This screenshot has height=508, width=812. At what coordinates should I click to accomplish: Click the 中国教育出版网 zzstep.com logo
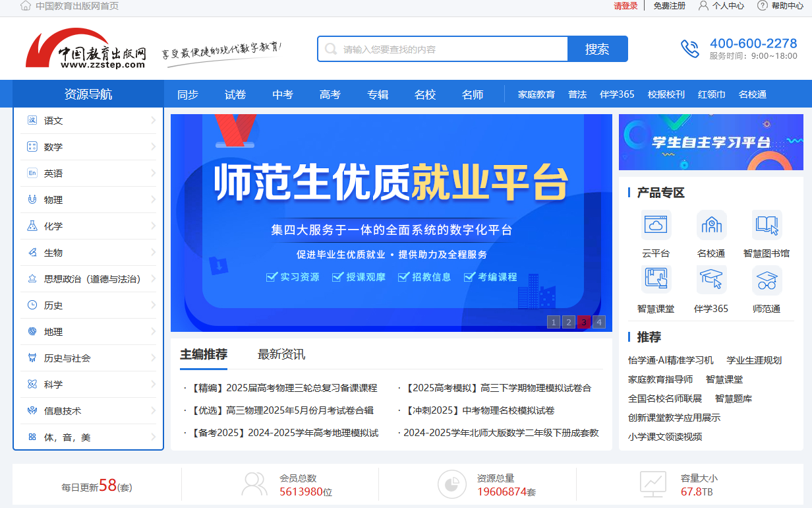(x=86, y=48)
